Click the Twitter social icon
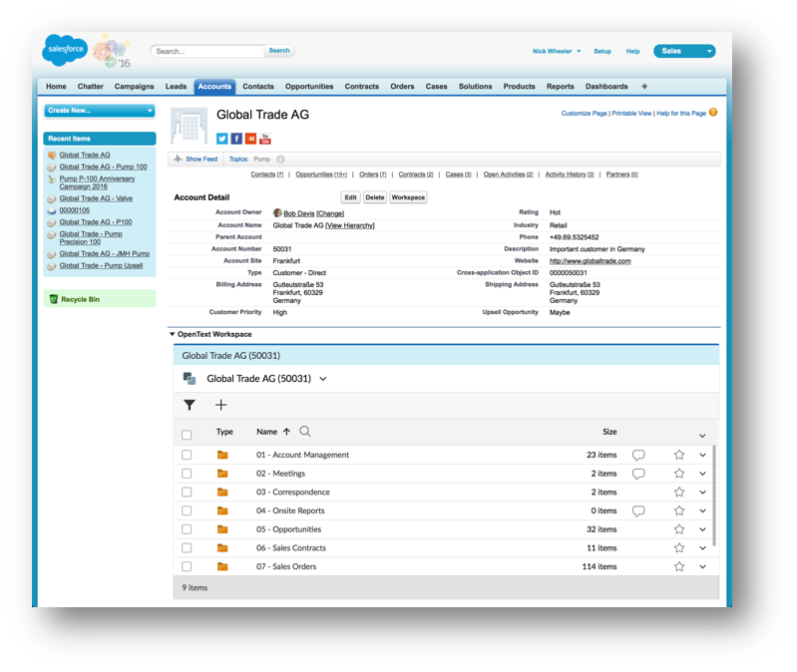The width and height of the screenshot is (797, 672). 222,139
